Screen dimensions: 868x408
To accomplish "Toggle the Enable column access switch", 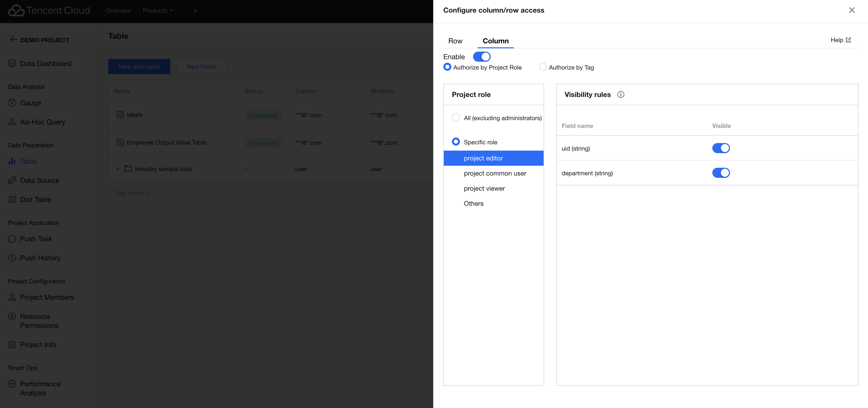I will (x=482, y=57).
